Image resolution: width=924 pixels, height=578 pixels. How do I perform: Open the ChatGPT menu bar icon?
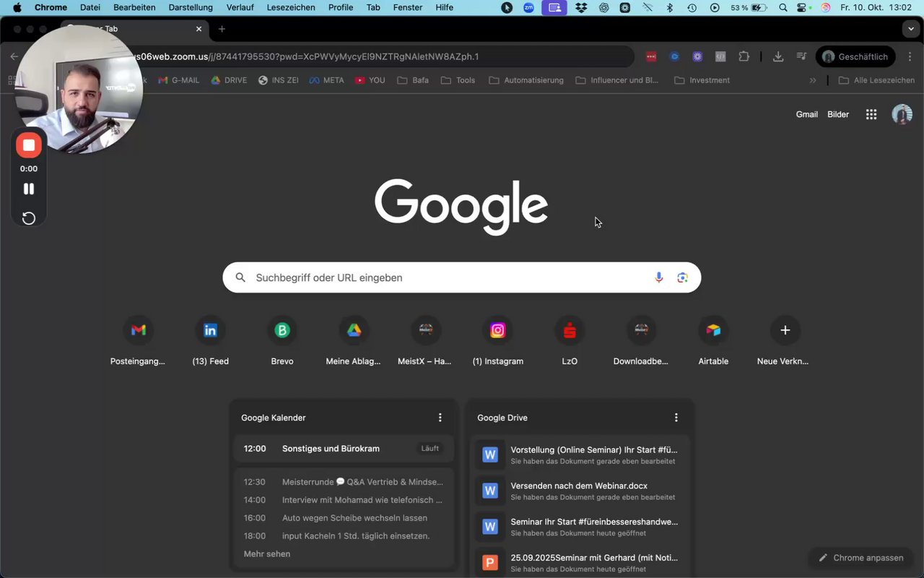point(604,7)
